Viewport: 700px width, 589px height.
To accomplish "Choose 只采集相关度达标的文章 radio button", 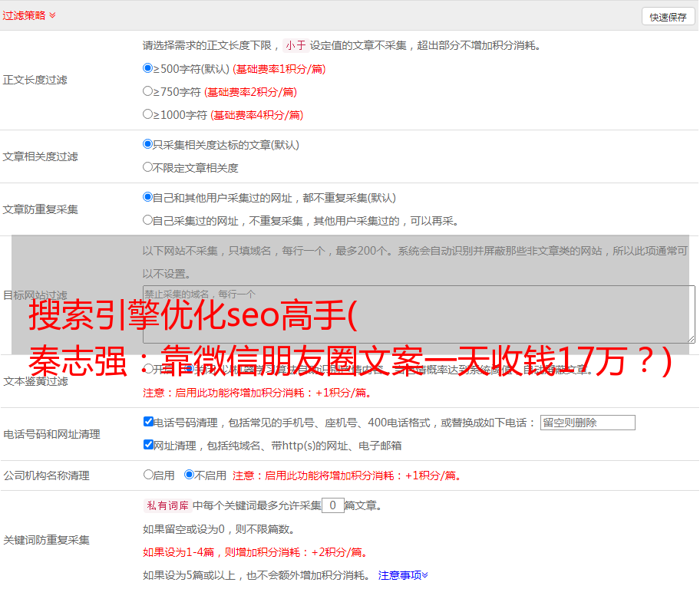I will tap(147, 144).
